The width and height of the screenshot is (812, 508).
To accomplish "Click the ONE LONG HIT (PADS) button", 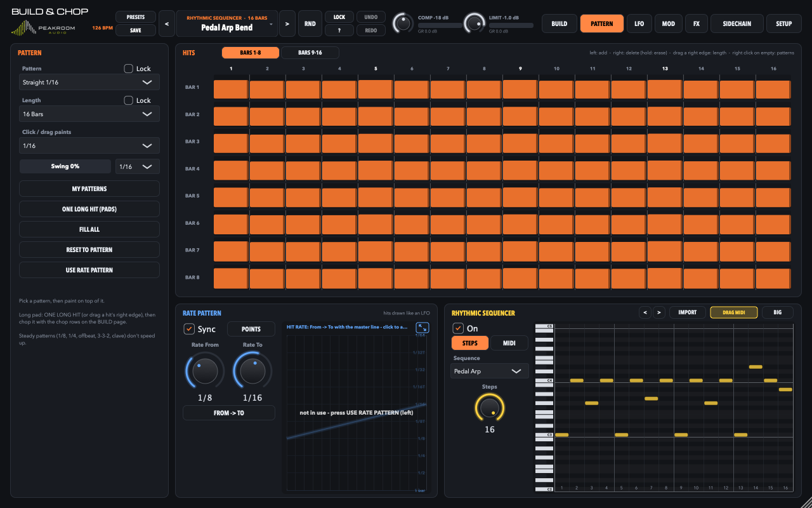I will tap(89, 209).
